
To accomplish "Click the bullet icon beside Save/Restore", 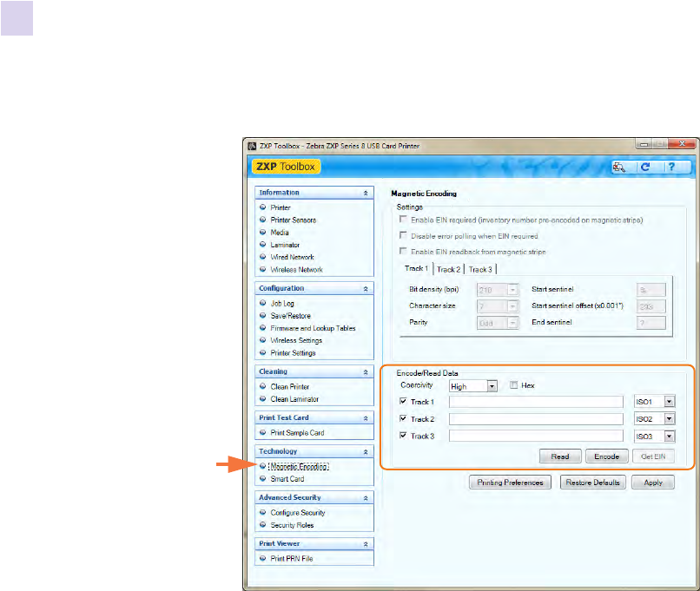I will (x=263, y=315).
